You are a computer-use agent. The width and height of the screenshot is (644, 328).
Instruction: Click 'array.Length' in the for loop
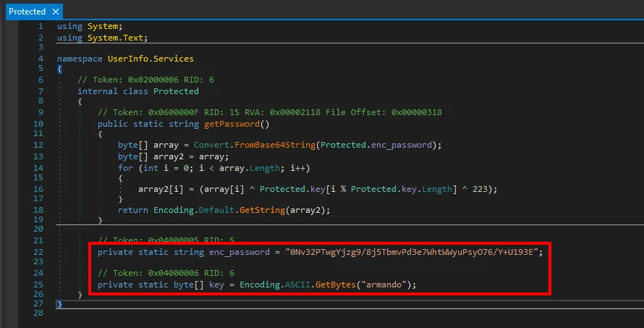coord(250,168)
